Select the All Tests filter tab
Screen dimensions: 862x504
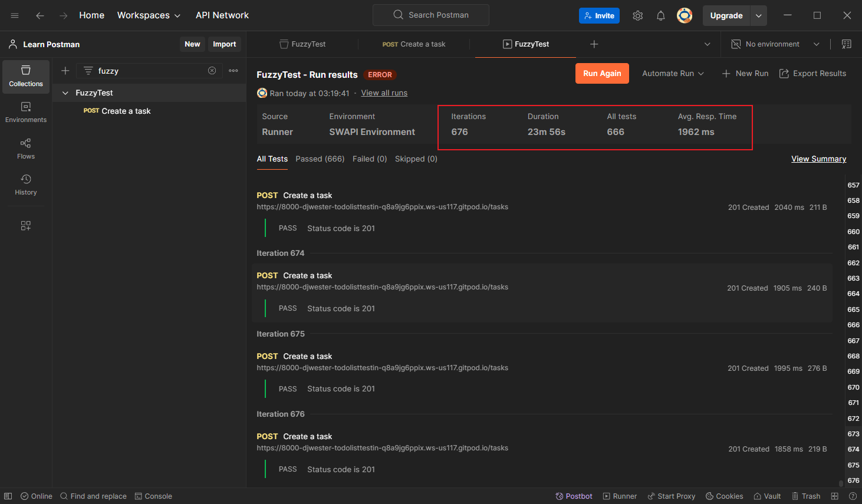coord(272,159)
